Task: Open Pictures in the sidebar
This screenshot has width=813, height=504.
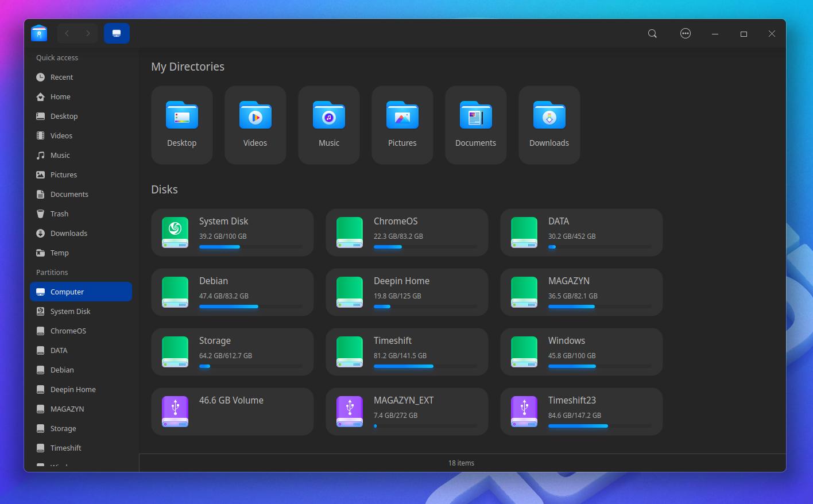Action: point(81,175)
